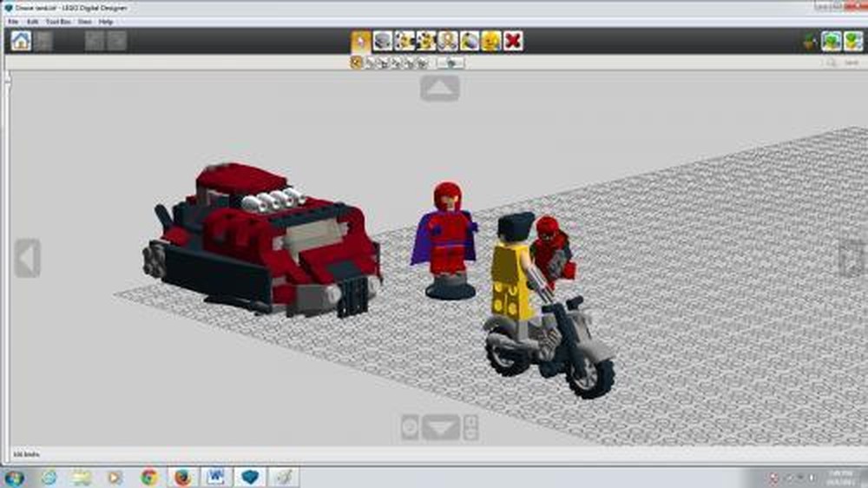Select the red hot rod car model
Viewport: 868px width, 488px height.
pyautogui.click(x=263, y=241)
